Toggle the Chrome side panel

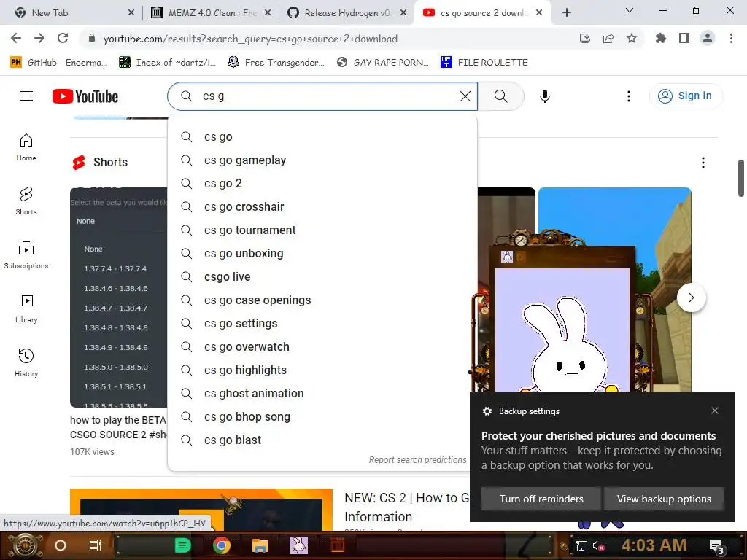pos(684,39)
